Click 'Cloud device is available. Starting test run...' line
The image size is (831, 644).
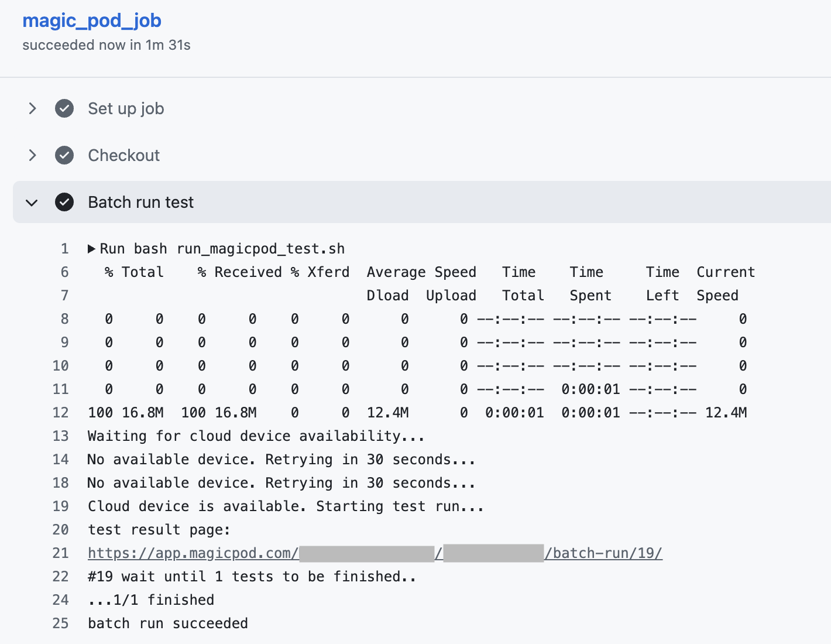point(286,506)
